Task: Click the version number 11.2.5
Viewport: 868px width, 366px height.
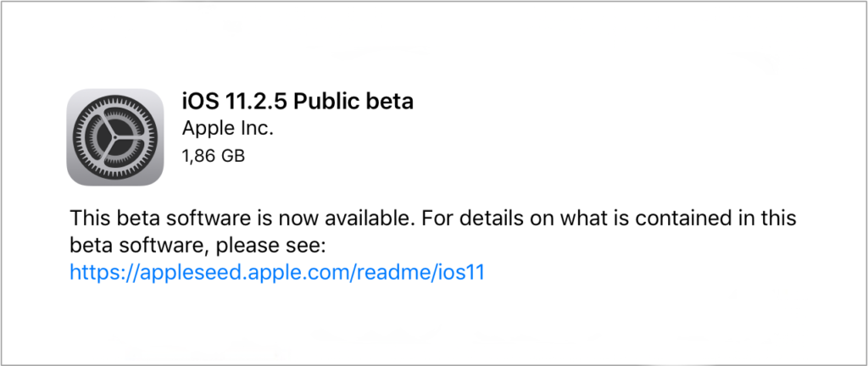Action: click(253, 102)
